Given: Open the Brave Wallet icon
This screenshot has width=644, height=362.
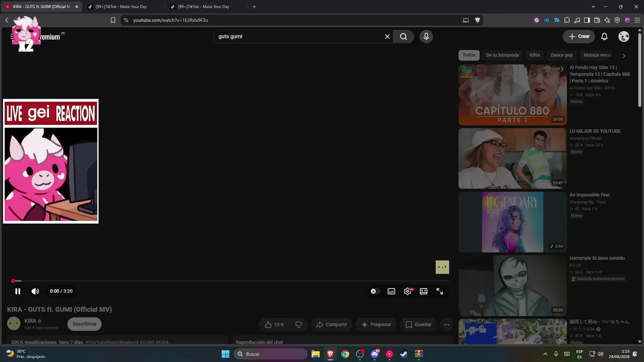Looking at the screenshot, I should point(597,20).
